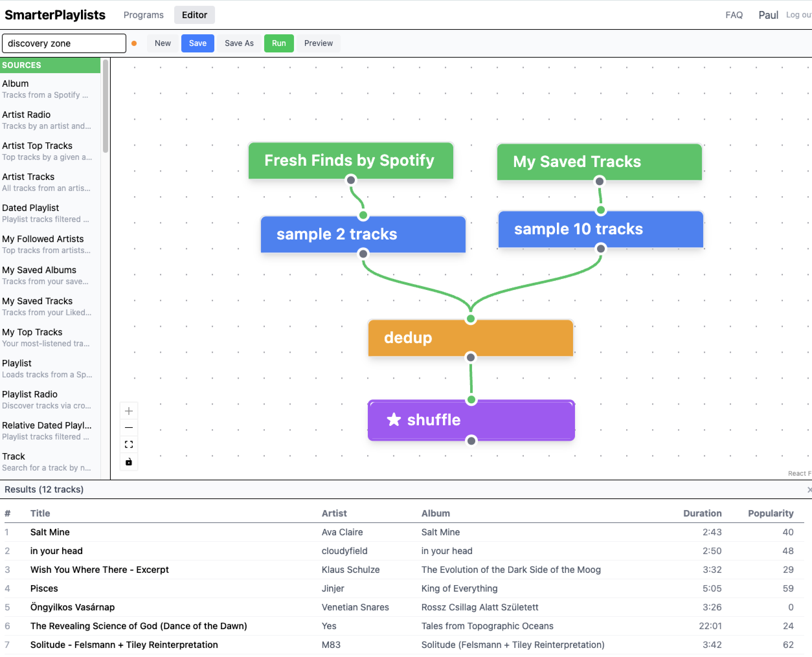This screenshot has width=812, height=657.
Task: Click the Preview button
Action: (x=318, y=43)
